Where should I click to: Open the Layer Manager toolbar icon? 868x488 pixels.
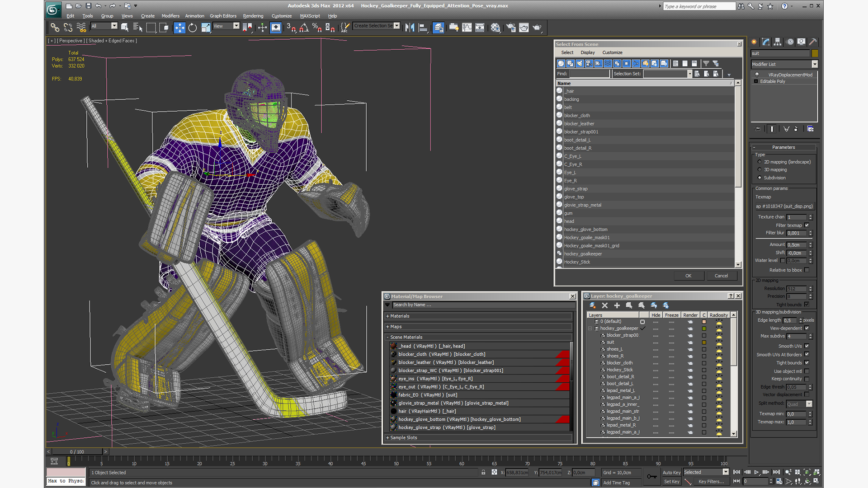click(x=438, y=28)
